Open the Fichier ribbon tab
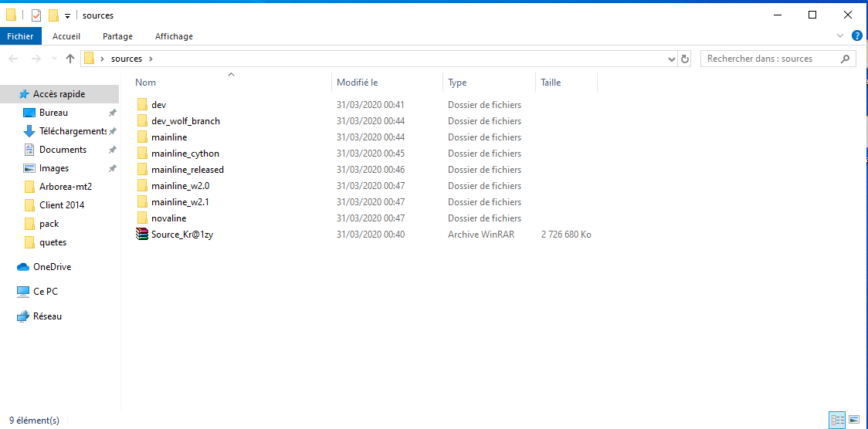This screenshot has height=429, width=868. [21, 36]
